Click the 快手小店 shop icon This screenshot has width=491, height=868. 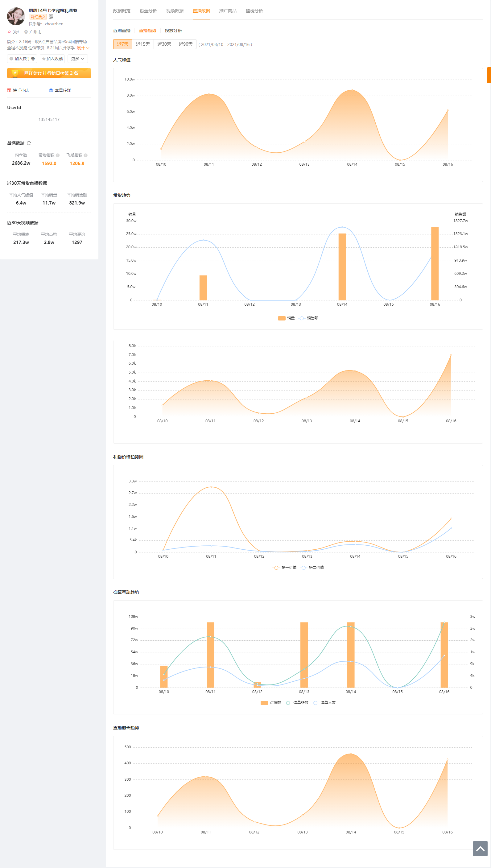pyautogui.click(x=9, y=90)
